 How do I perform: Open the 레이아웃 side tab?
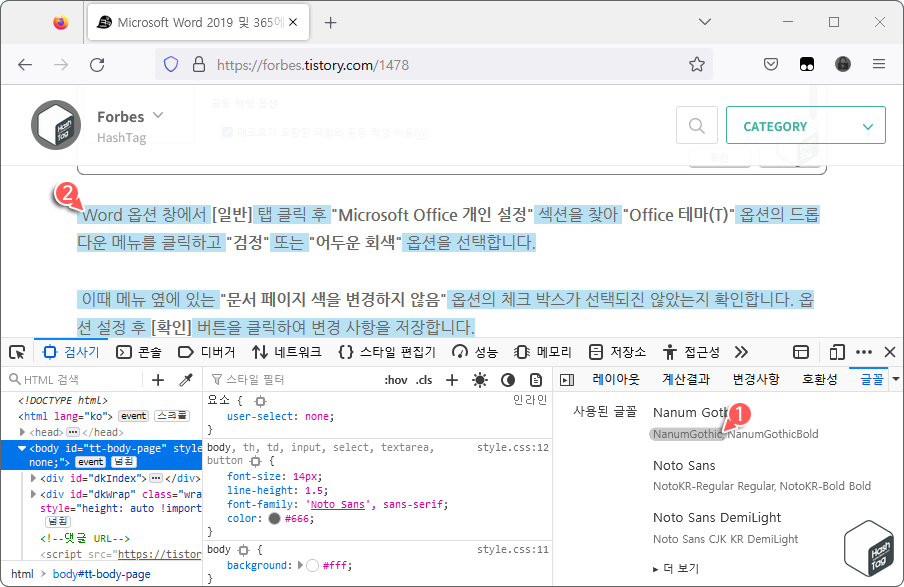click(x=616, y=379)
